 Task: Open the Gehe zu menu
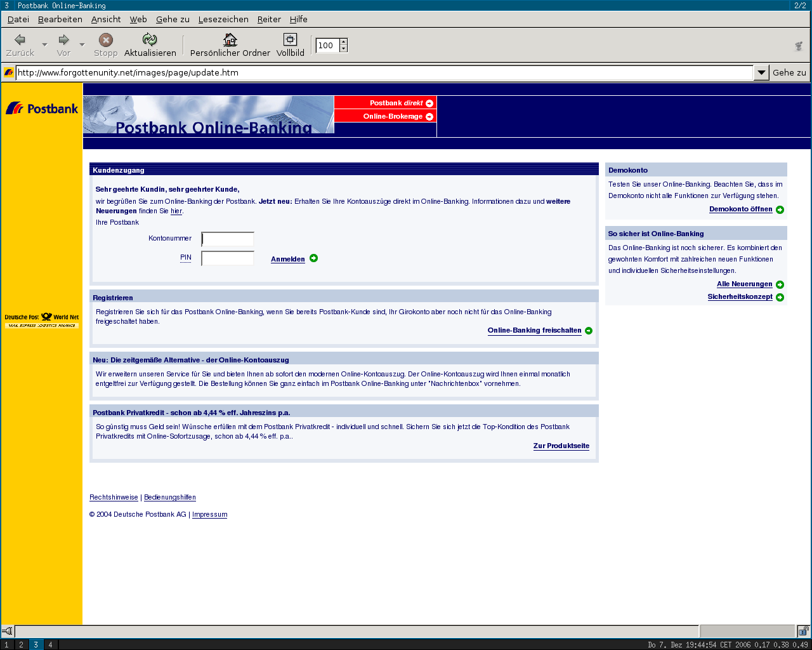click(173, 19)
